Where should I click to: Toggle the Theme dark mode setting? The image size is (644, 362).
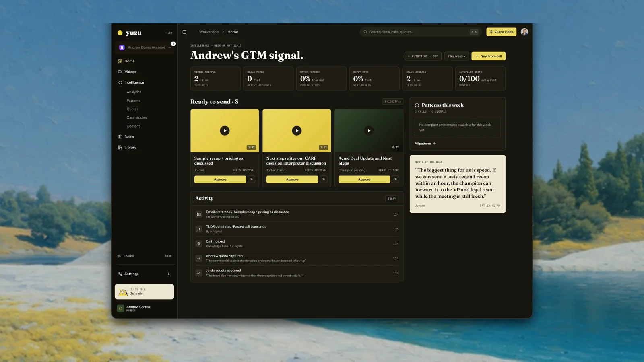pyautogui.click(x=144, y=256)
